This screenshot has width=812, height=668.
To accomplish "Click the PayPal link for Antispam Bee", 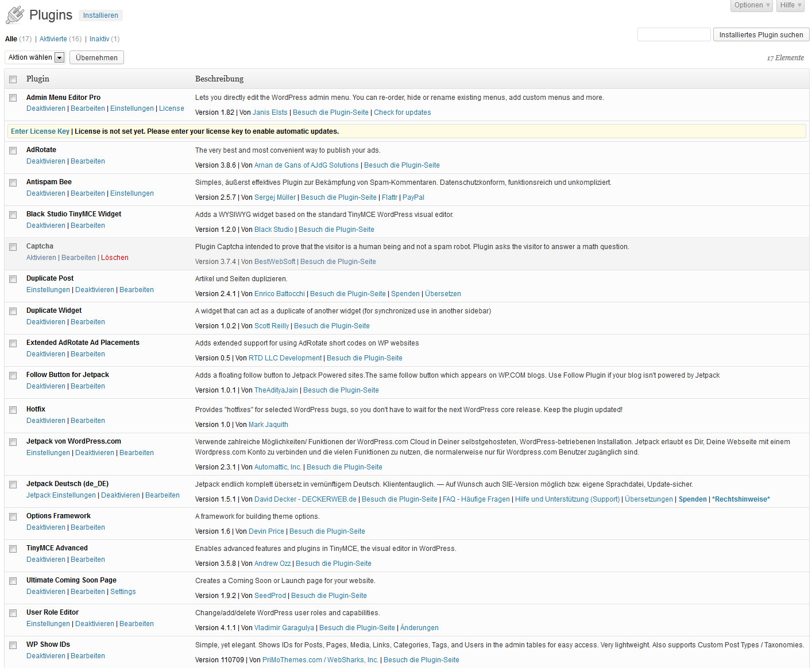I will 413,197.
